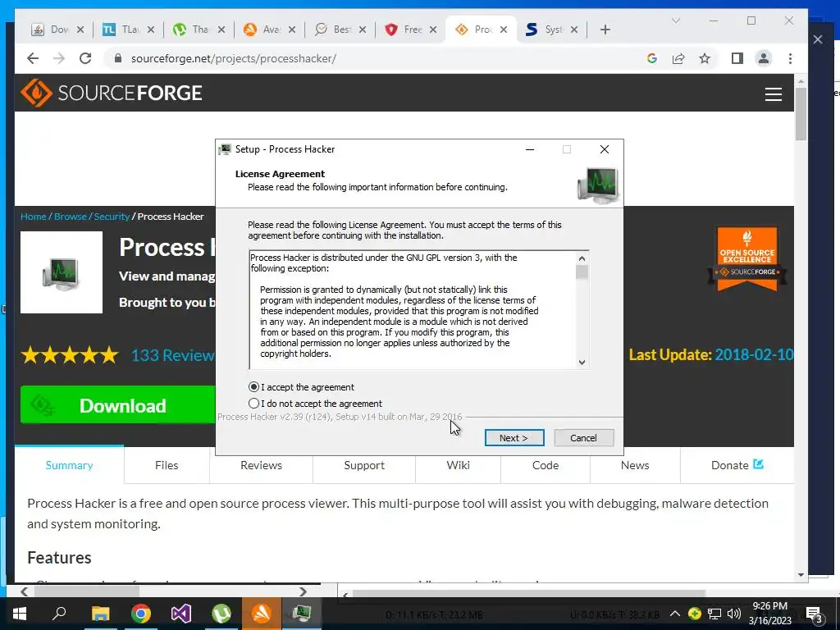This screenshot has width=840, height=630.
Task: Open the News page tab
Action: click(635, 465)
